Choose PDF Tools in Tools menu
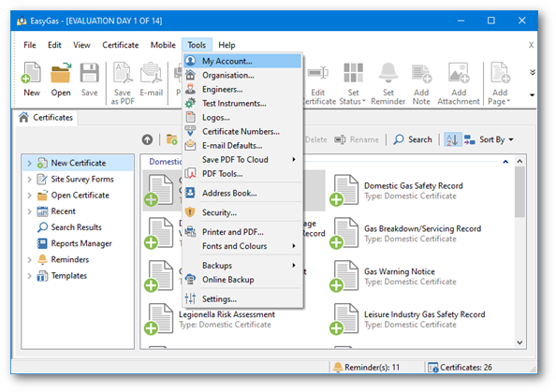This screenshot has height=392, width=556. pos(242,174)
